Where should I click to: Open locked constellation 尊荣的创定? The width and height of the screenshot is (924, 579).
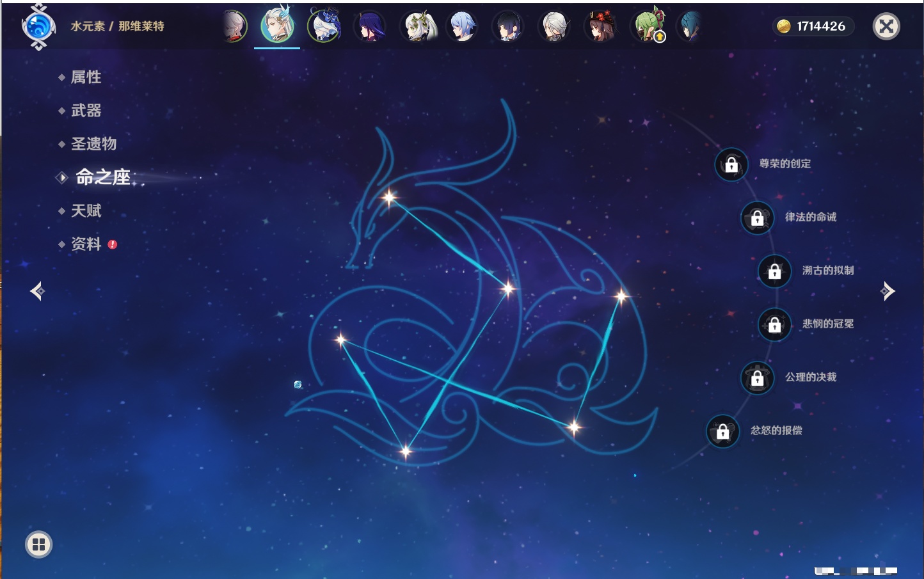pyautogui.click(x=731, y=165)
